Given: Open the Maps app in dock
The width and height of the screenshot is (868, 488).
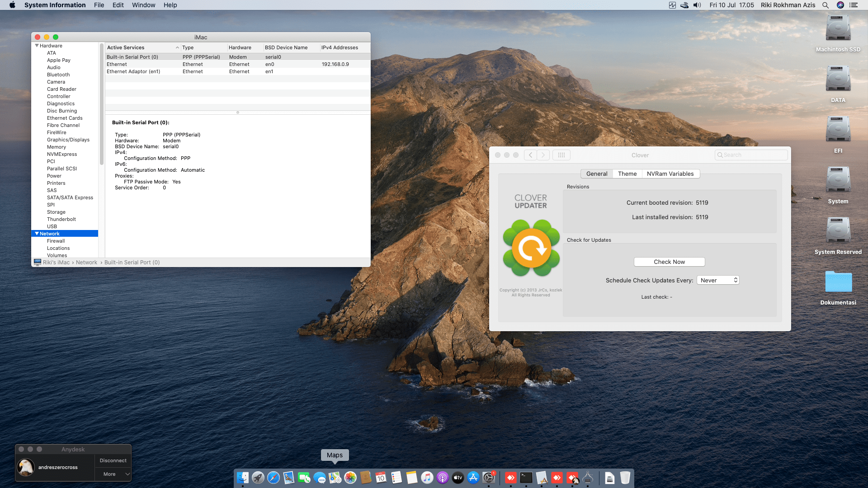Looking at the screenshot, I should (x=335, y=478).
